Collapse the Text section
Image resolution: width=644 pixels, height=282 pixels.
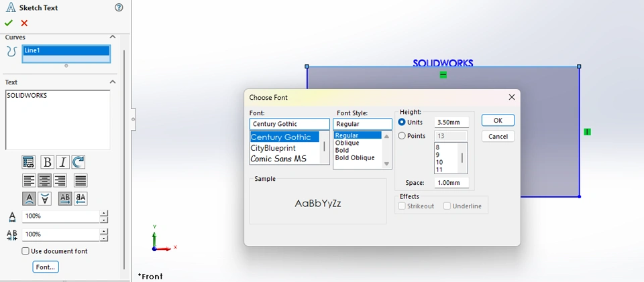tap(113, 82)
